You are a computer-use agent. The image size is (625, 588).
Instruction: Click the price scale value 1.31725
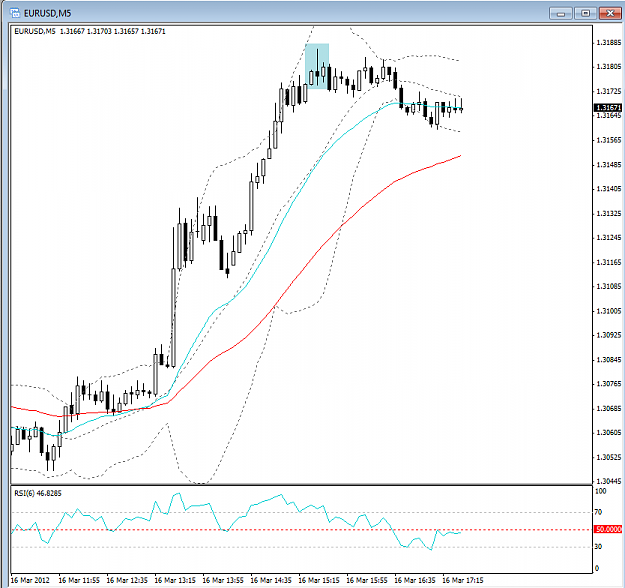coord(609,91)
